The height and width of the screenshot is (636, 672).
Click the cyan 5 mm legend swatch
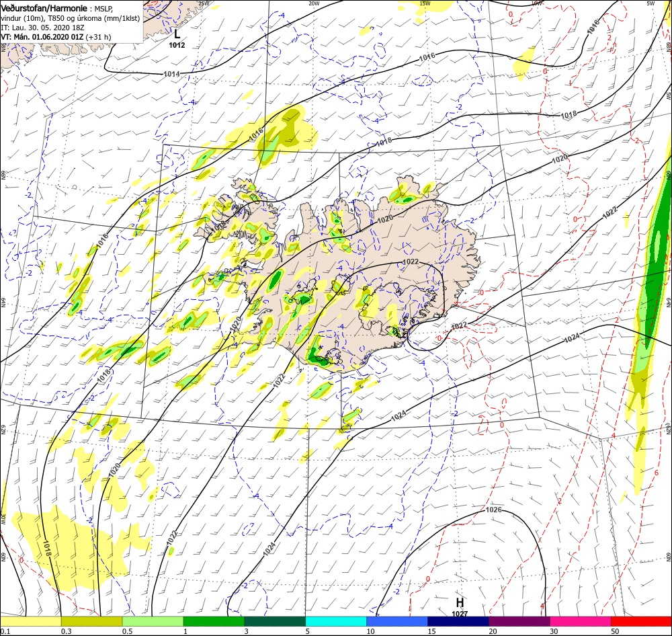click(x=336, y=621)
